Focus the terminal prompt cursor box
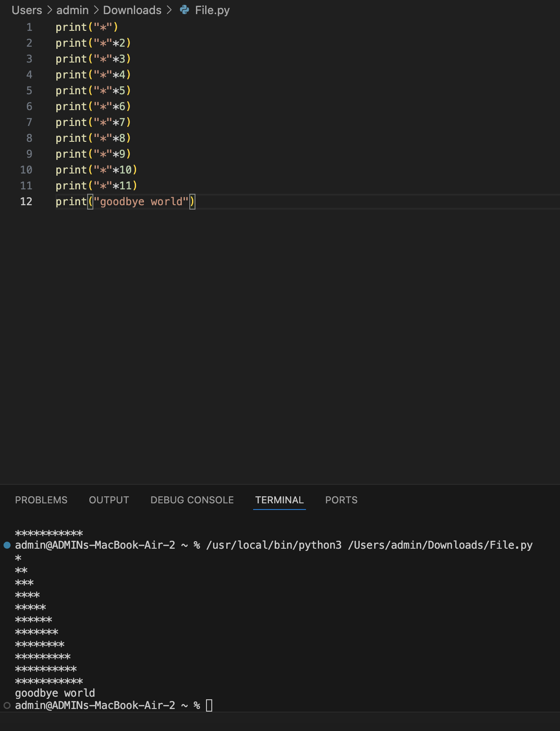560x731 pixels. (x=209, y=705)
